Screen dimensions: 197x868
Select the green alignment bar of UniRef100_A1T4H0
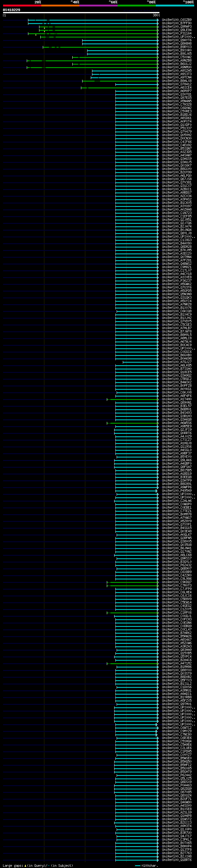point(133,399)
